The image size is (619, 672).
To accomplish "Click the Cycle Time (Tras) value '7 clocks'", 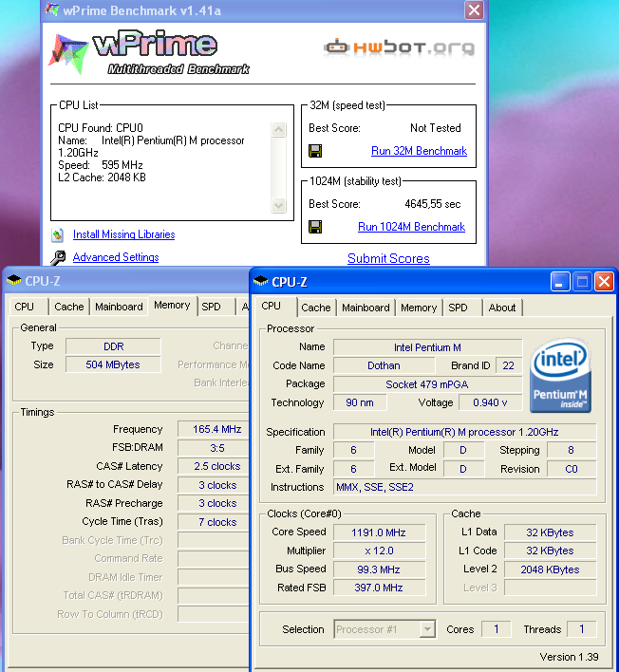I will coord(214,522).
